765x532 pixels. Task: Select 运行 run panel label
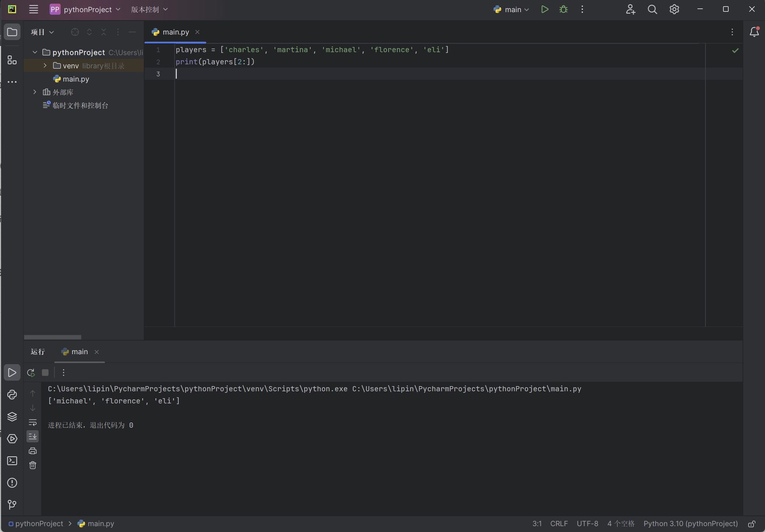[x=37, y=352]
